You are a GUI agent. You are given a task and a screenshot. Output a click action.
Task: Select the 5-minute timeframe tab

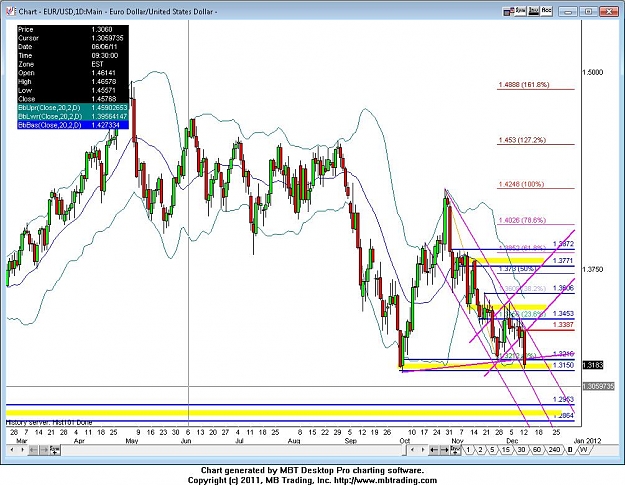492,450
